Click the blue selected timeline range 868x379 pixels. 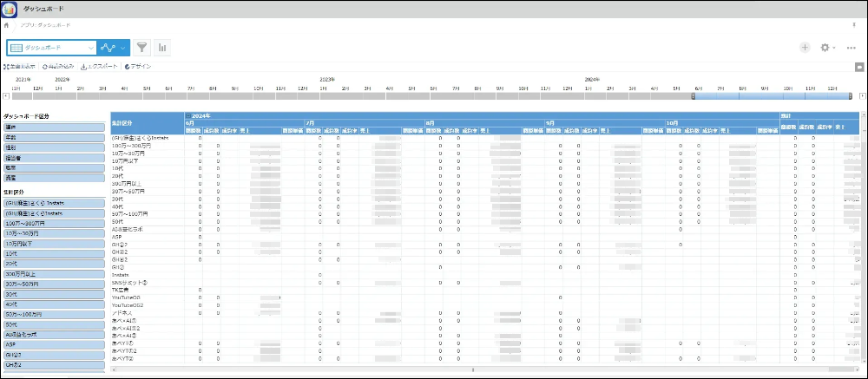click(x=772, y=95)
